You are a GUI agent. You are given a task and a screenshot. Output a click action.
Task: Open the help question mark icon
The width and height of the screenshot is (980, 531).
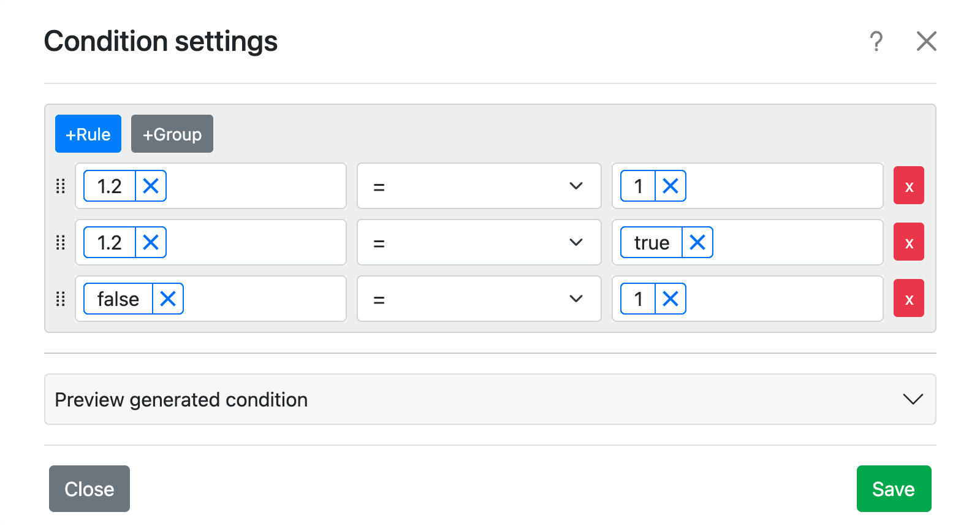(876, 42)
